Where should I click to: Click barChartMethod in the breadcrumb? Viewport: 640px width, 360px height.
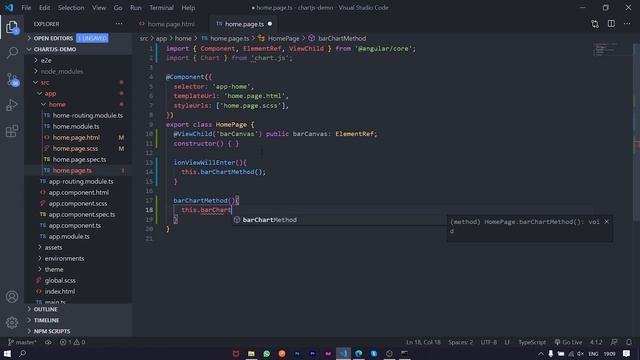pyautogui.click(x=342, y=38)
